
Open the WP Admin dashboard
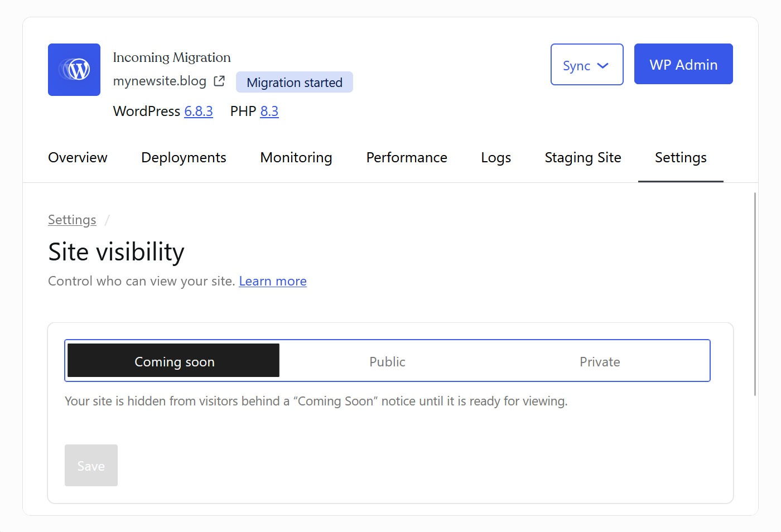click(x=683, y=64)
